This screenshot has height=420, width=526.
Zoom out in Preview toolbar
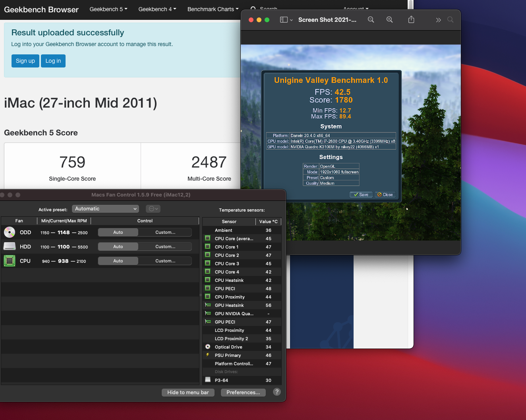tap(371, 20)
